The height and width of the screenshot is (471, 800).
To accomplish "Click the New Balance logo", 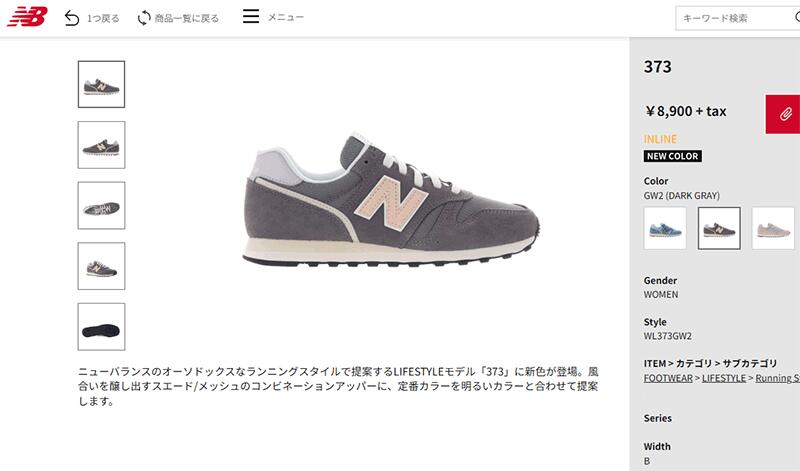I will click(28, 16).
